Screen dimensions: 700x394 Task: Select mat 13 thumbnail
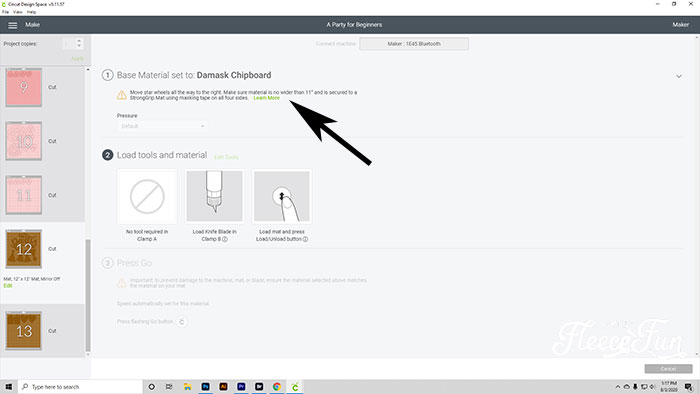(24, 331)
